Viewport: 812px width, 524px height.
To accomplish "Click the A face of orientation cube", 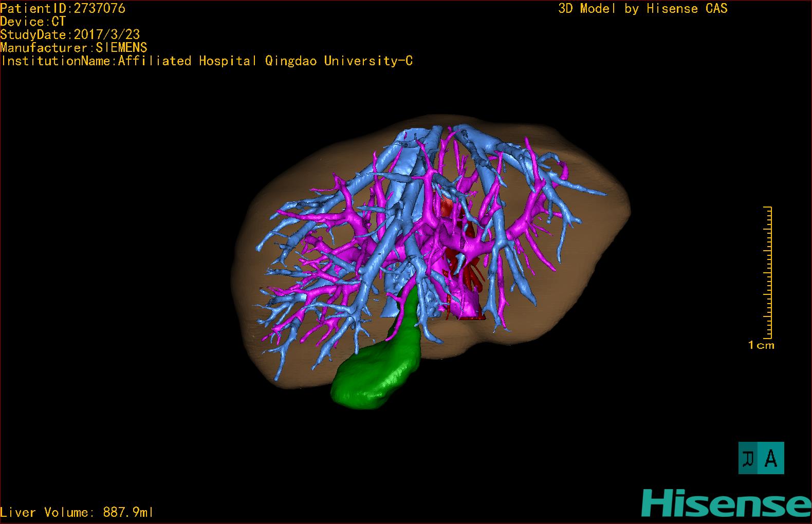I will (771, 458).
